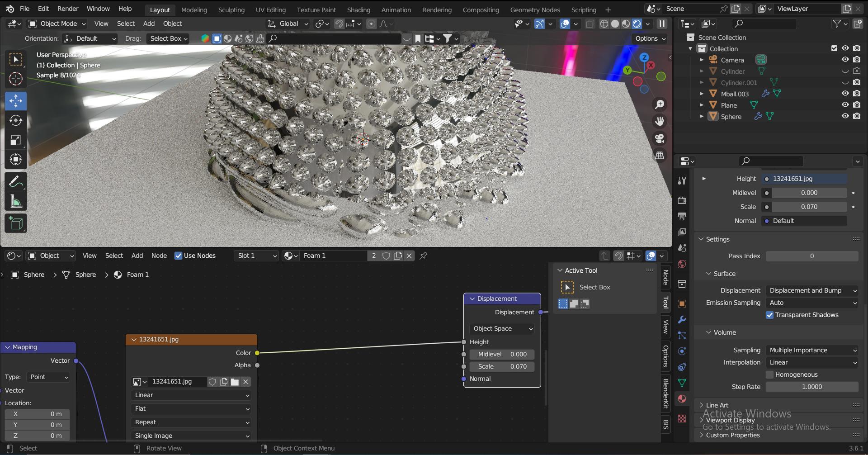Activate the Scale tool
868x455 pixels.
click(x=16, y=140)
